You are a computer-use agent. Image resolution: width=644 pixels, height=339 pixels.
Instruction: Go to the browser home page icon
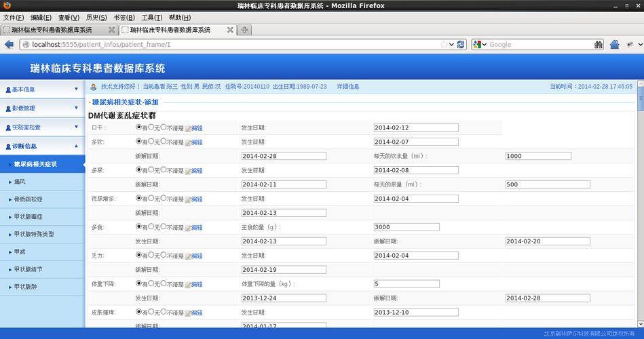tap(614, 44)
